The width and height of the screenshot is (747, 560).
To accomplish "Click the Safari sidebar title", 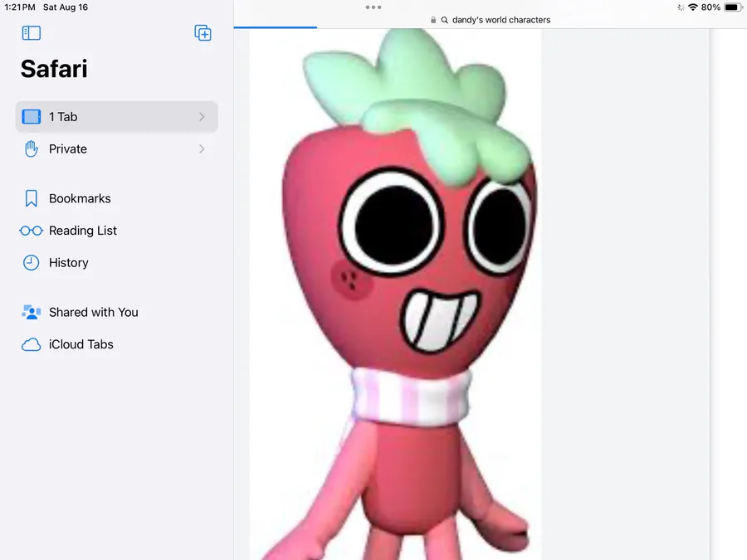I will click(54, 69).
